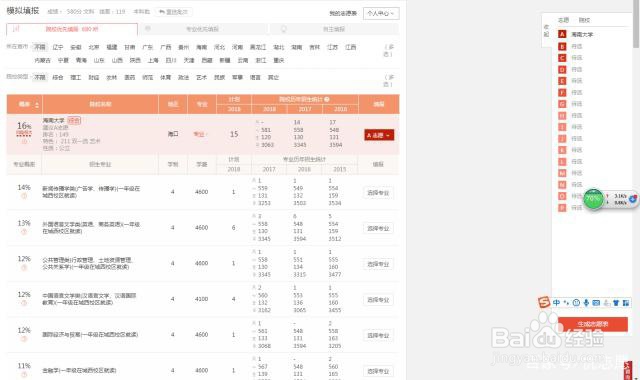Select slot A 海南大学 in volunteer list

click(x=576, y=34)
